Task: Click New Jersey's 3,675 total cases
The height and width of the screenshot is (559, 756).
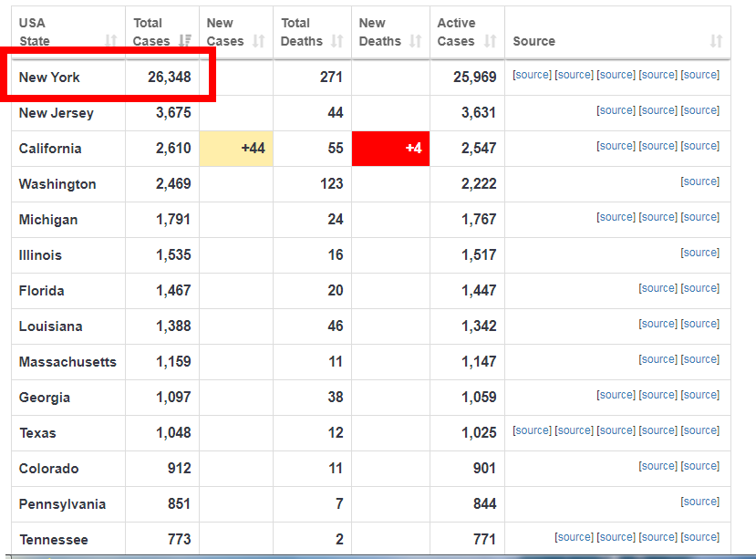Action: pyautogui.click(x=173, y=113)
